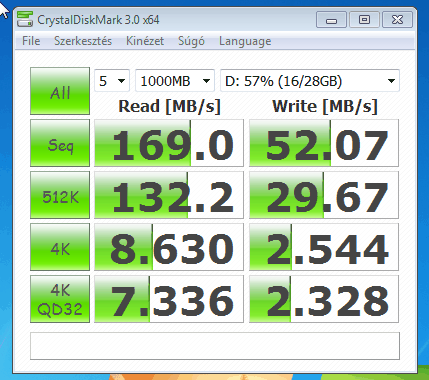Click the CrystalDiskMark 3.0 x64 title text
This screenshot has width=429, height=380.
click(x=98, y=20)
